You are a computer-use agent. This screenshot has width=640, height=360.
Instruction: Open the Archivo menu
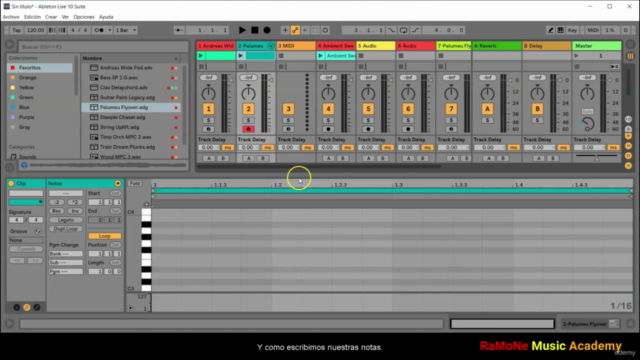coord(11,17)
